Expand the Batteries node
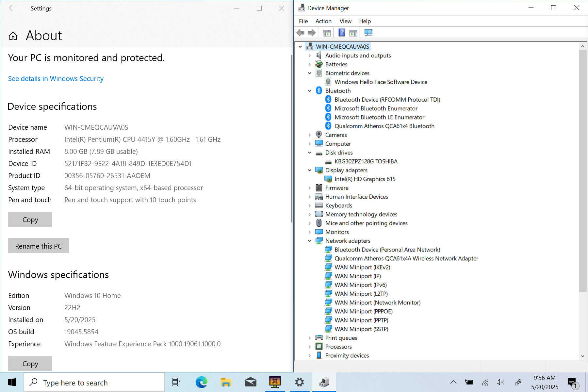 [310, 64]
